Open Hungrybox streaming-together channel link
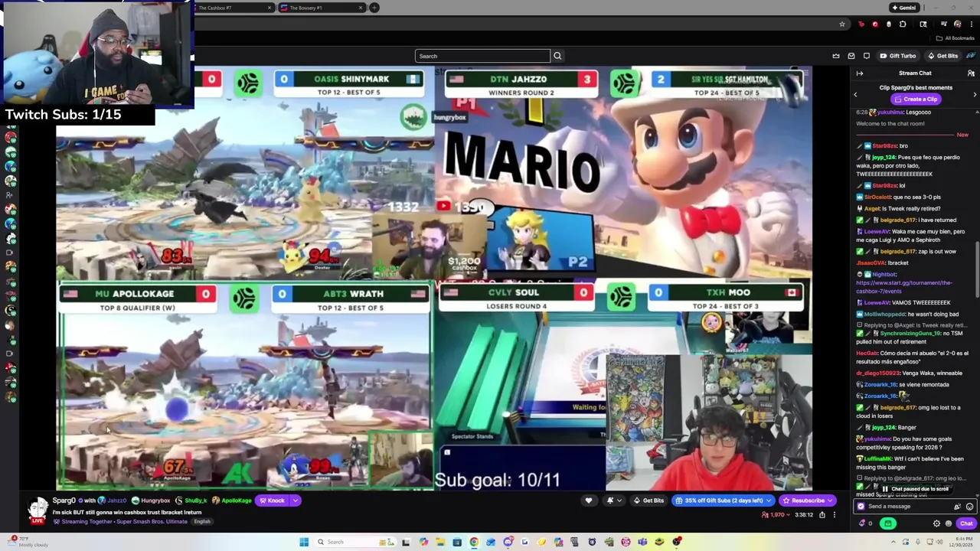980x551 pixels. click(151, 500)
